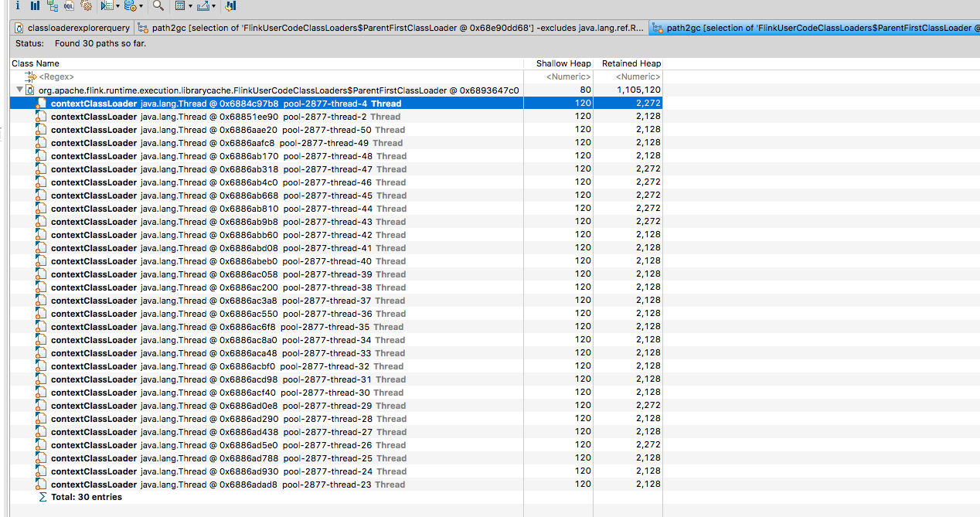Open the Histogram view
The width and height of the screenshot is (980, 517).
pos(35,5)
